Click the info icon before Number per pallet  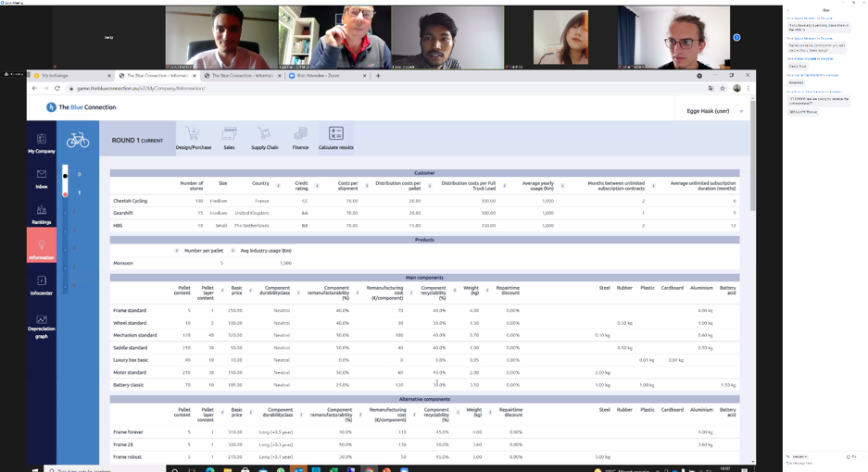(x=177, y=251)
